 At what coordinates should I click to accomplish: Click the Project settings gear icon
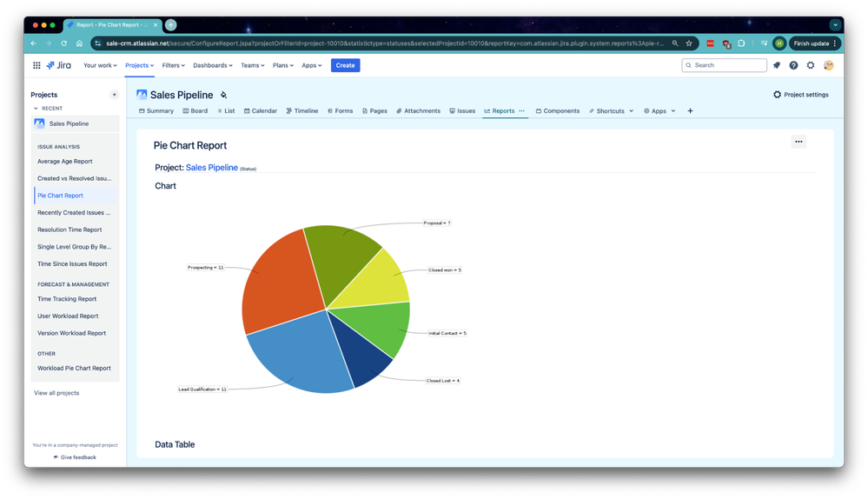778,95
